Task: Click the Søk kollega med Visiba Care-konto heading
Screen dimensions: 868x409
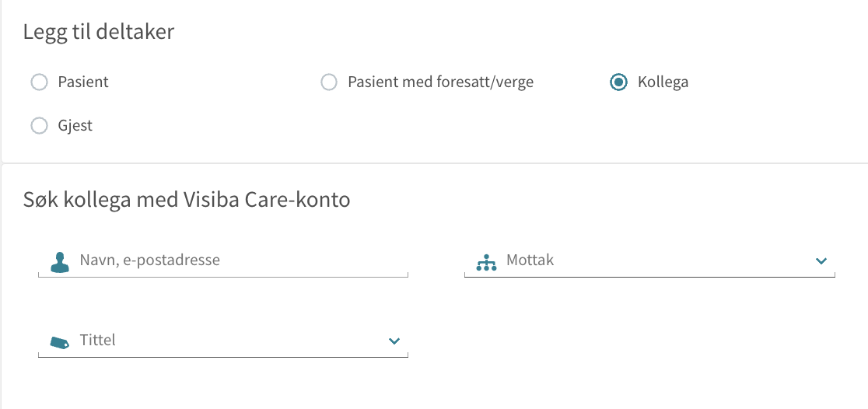Action: [x=187, y=199]
